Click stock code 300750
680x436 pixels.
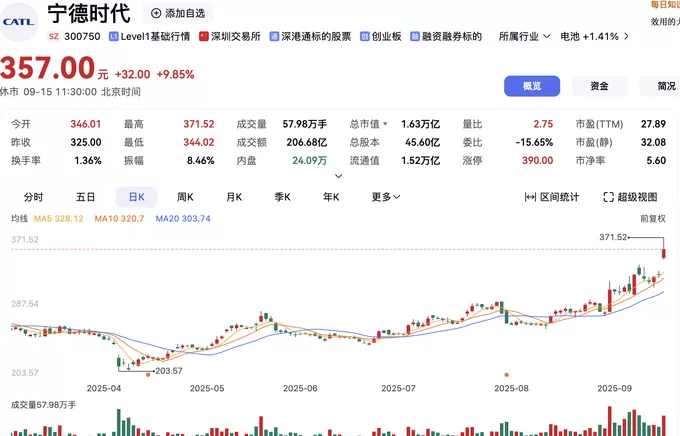[82, 36]
